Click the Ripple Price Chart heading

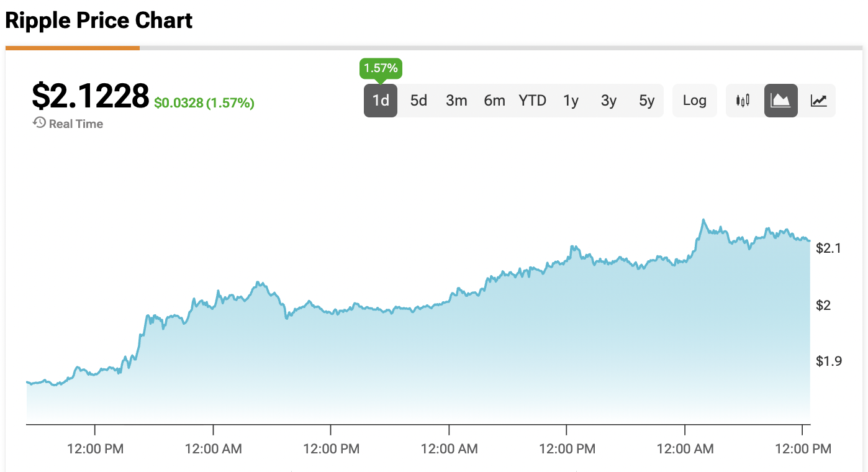[x=99, y=20]
